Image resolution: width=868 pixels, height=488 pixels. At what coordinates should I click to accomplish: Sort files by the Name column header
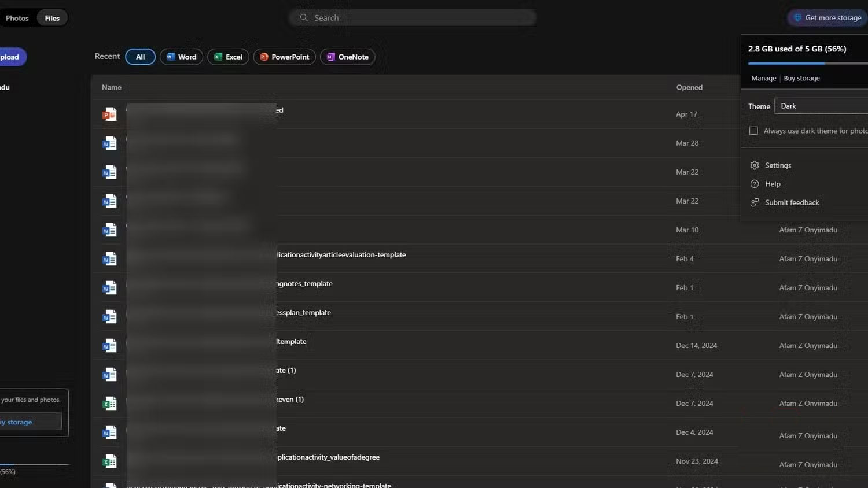(111, 87)
